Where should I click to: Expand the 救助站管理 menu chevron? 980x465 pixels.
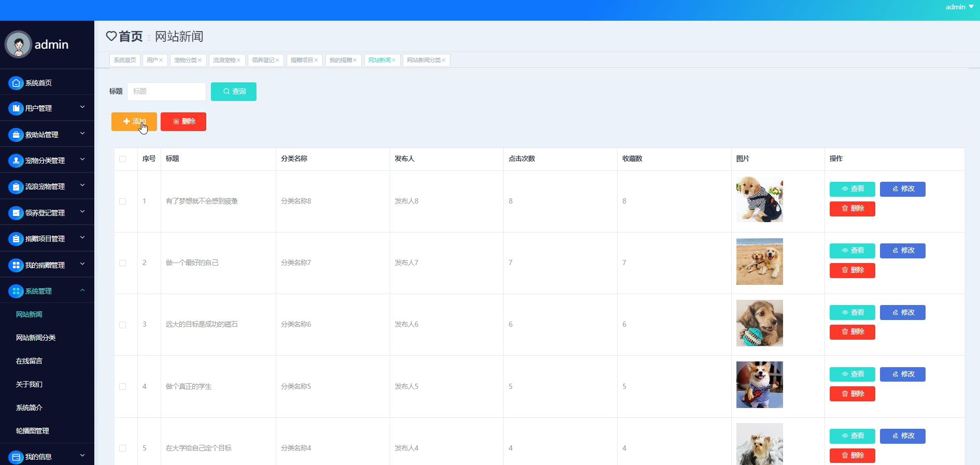82,134
